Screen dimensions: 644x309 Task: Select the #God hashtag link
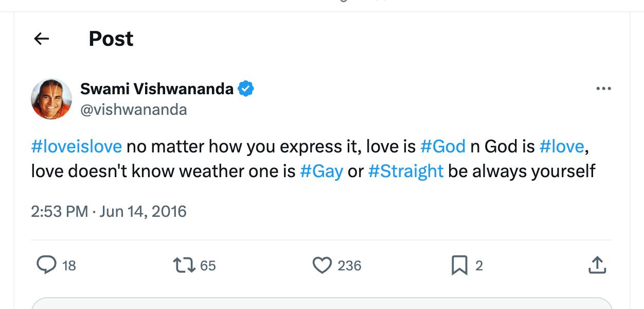[443, 147]
